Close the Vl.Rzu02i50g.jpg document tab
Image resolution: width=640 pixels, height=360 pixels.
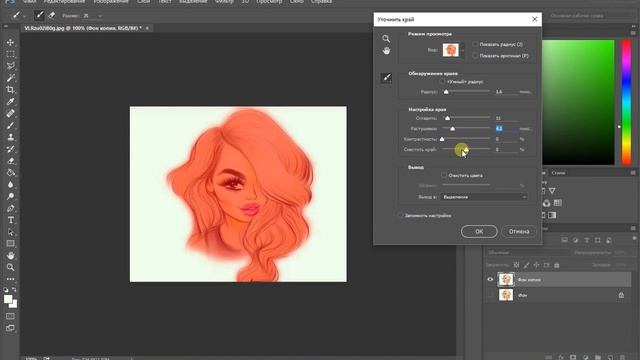pyautogui.click(x=147, y=28)
